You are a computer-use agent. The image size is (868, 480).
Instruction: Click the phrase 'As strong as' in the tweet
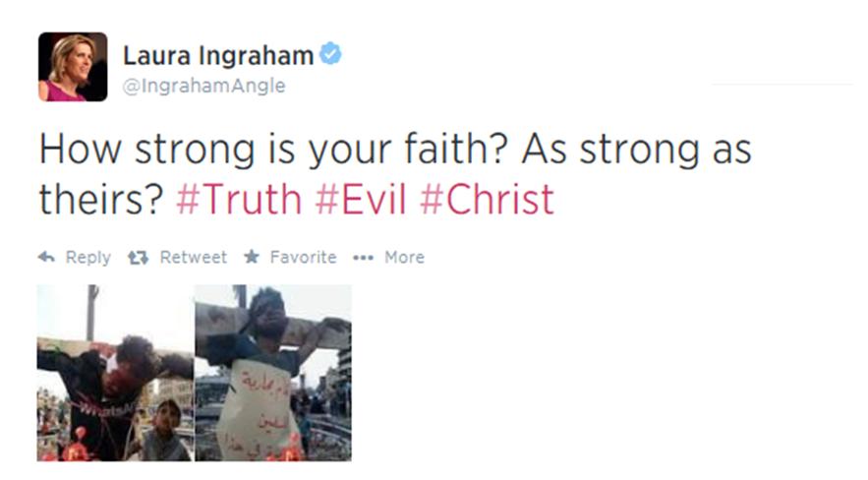pyautogui.click(x=636, y=150)
